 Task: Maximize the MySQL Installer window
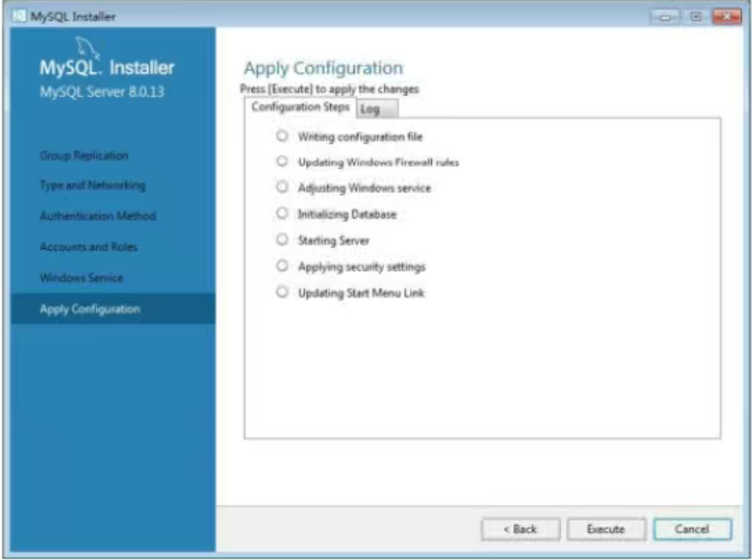pos(696,17)
